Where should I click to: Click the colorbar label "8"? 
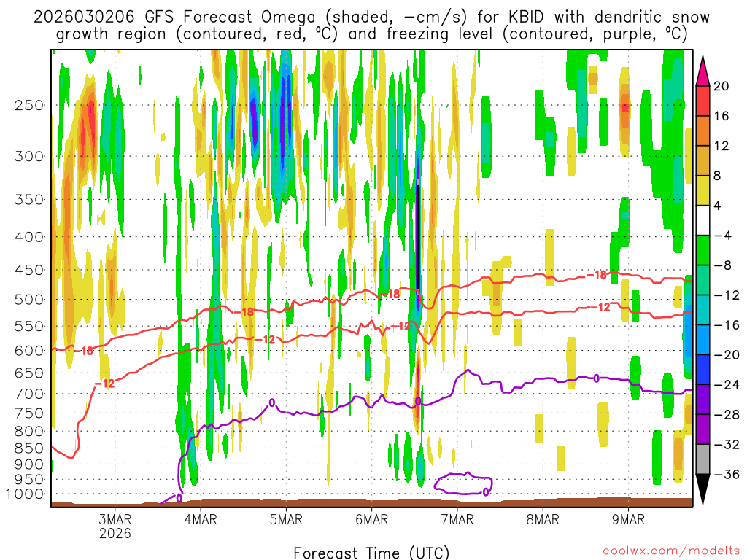click(717, 176)
